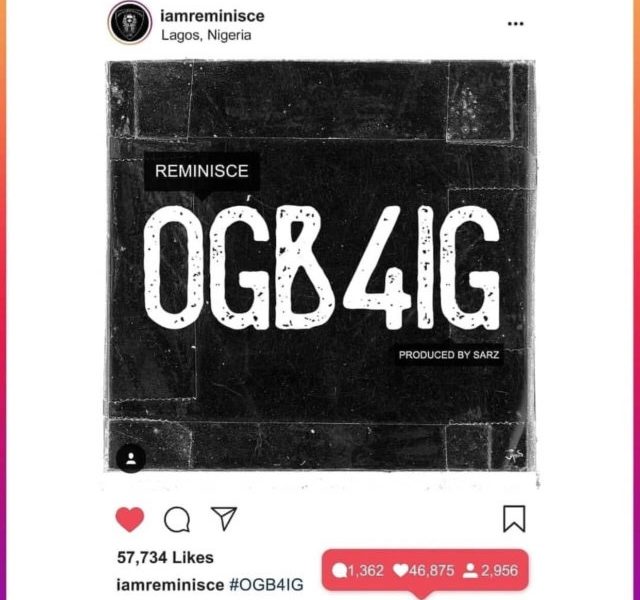
Task: Show tagged people icon on photo
Action: point(131,458)
